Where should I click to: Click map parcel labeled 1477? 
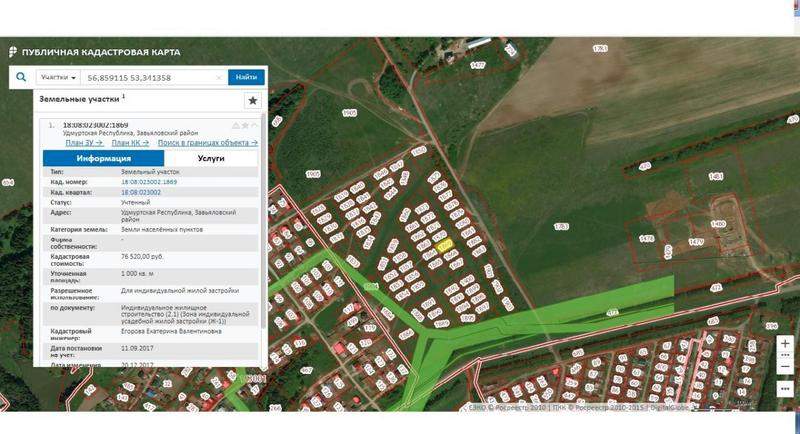(478, 65)
